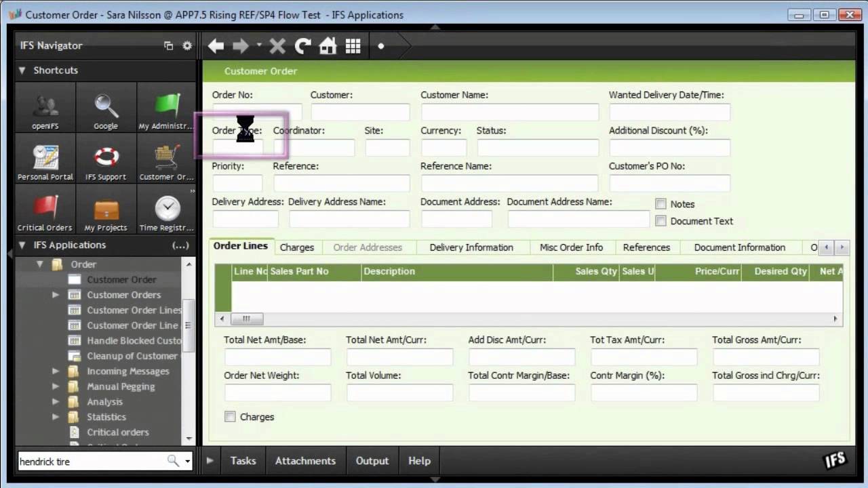Tick the Notes checkbox
This screenshot has width=868, height=488.
point(660,203)
